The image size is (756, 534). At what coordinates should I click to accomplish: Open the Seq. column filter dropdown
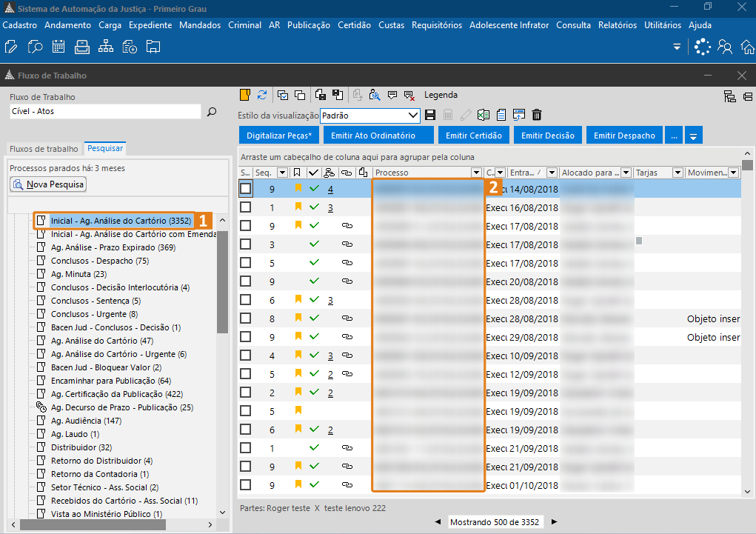click(x=283, y=173)
